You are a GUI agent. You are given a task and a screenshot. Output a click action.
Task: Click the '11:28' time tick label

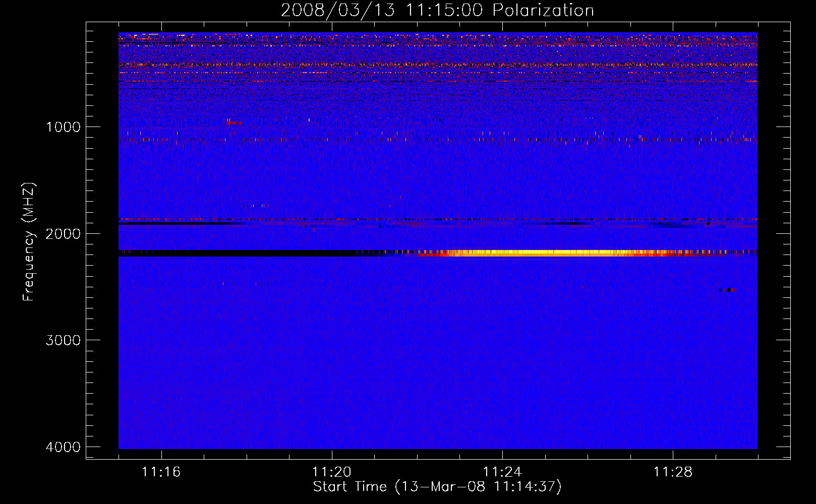pyautogui.click(x=673, y=472)
